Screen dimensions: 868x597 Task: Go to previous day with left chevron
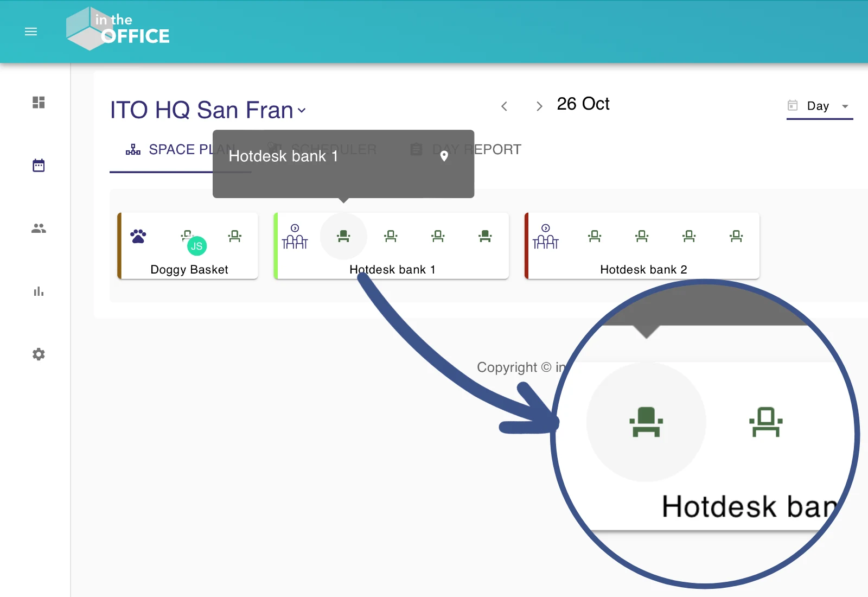coord(504,106)
